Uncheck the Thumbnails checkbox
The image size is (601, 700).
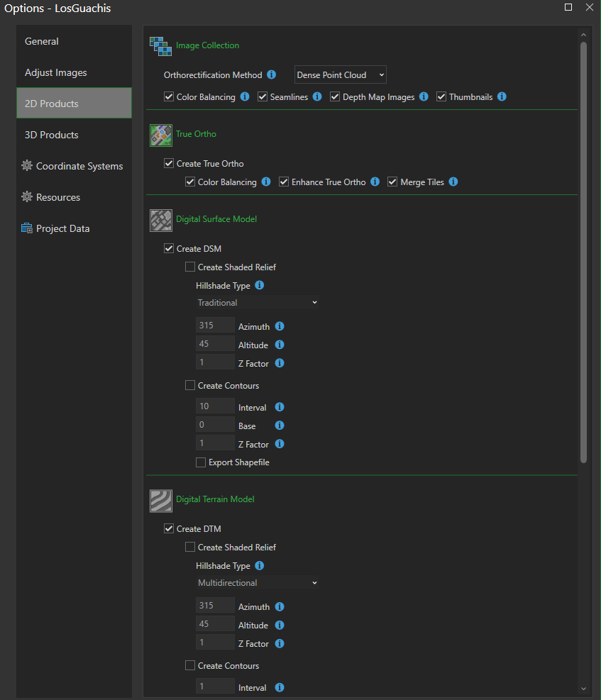coord(441,97)
